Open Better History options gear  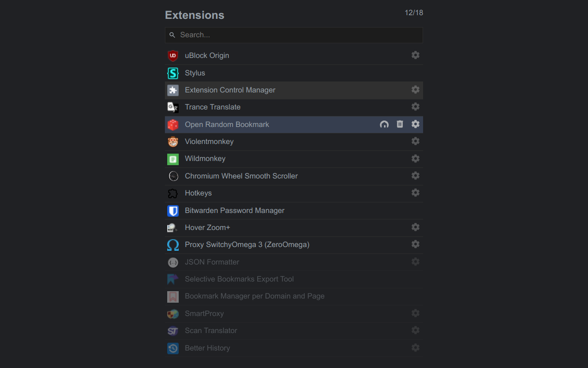pos(415,348)
